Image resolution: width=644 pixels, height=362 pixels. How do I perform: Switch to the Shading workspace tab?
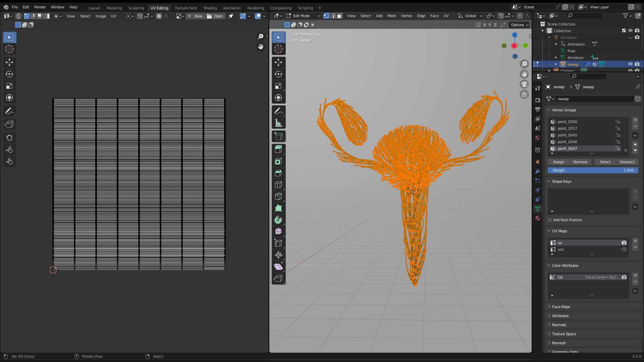(210, 8)
